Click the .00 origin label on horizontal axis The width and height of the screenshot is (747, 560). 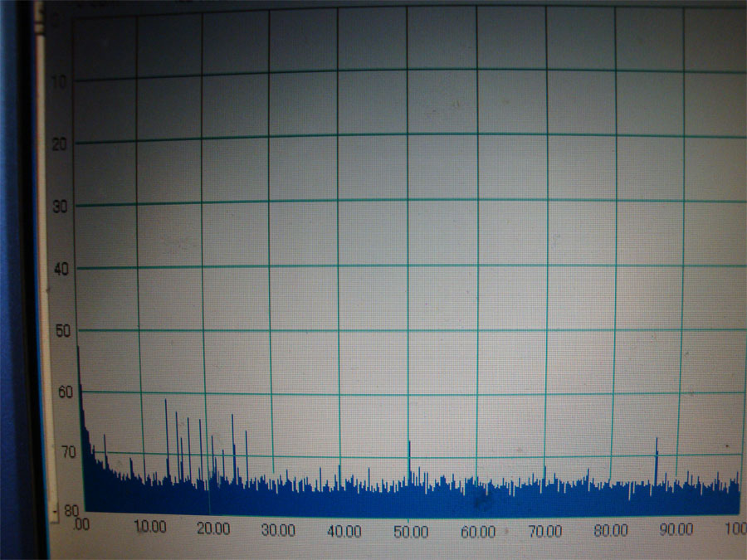pos(81,525)
